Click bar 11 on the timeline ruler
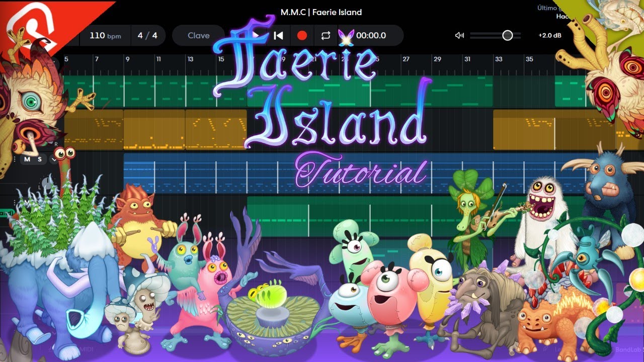Image resolution: width=644 pixels, height=362 pixels. [158, 59]
